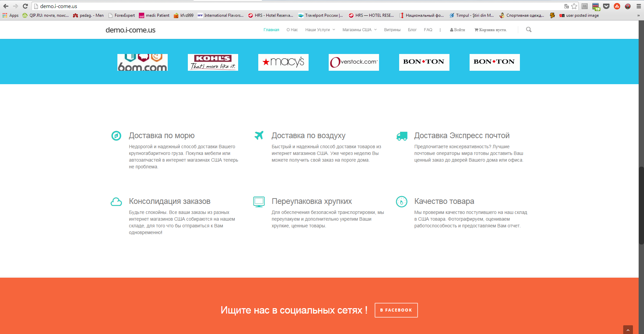Click the back-to-top arrow button
644x334 pixels.
pos(628,330)
